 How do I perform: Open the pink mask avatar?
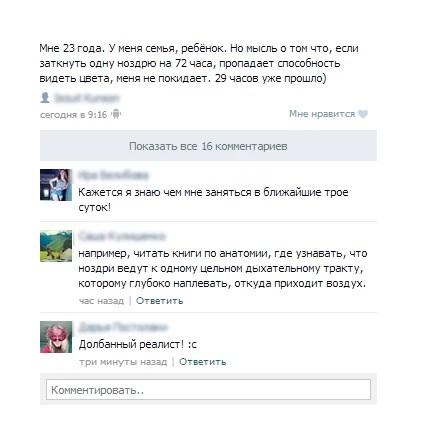(x=56, y=337)
